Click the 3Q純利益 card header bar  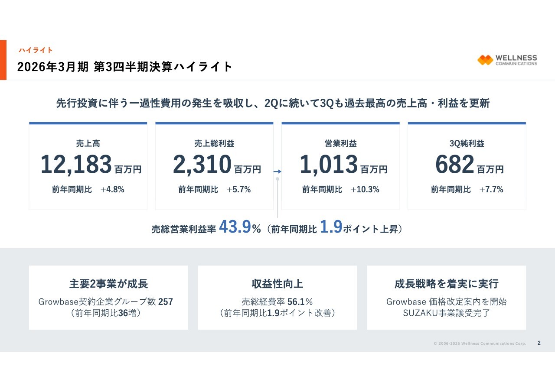pos(467,123)
